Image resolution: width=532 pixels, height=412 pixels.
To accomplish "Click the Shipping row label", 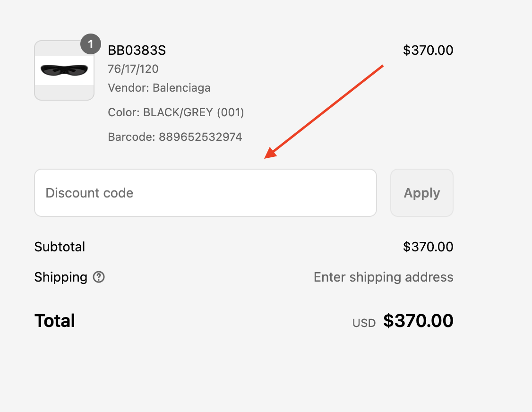I will coord(60,277).
